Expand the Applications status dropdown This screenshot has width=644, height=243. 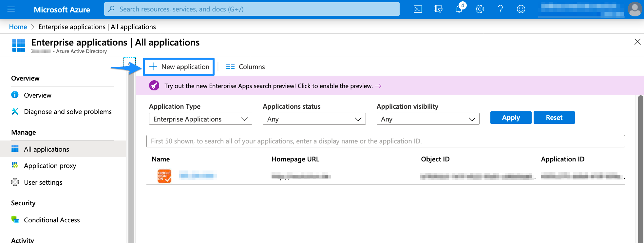pyautogui.click(x=314, y=119)
